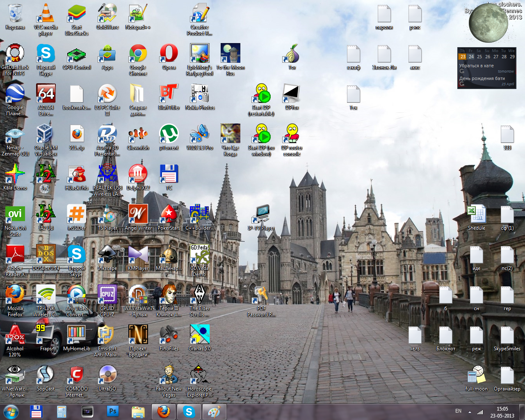This screenshot has width=525, height=420.
Task: Switch to Firefox in taskbar
Action: (164, 411)
